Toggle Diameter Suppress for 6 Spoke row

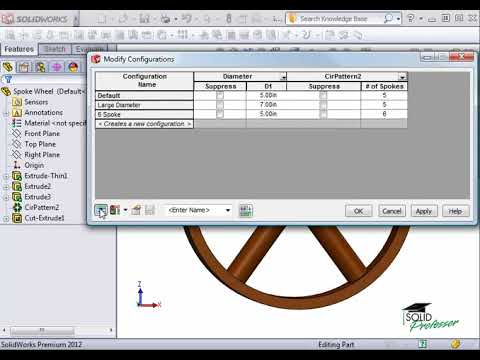(220, 114)
